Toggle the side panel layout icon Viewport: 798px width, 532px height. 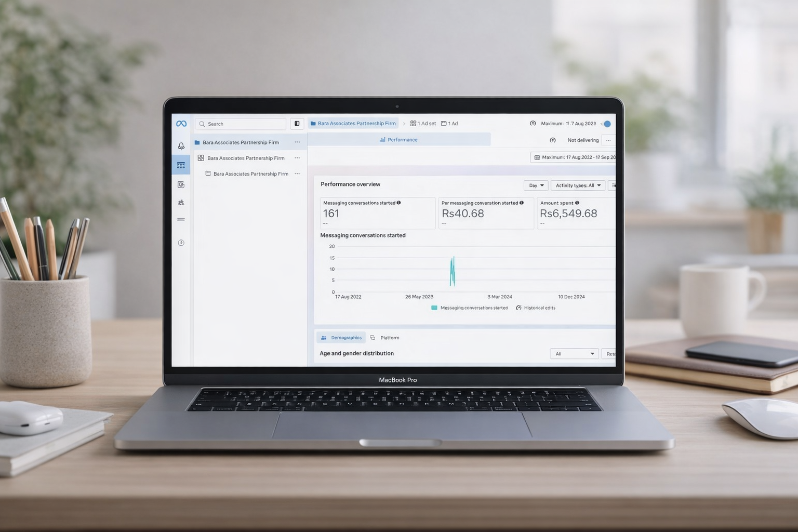click(297, 124)
